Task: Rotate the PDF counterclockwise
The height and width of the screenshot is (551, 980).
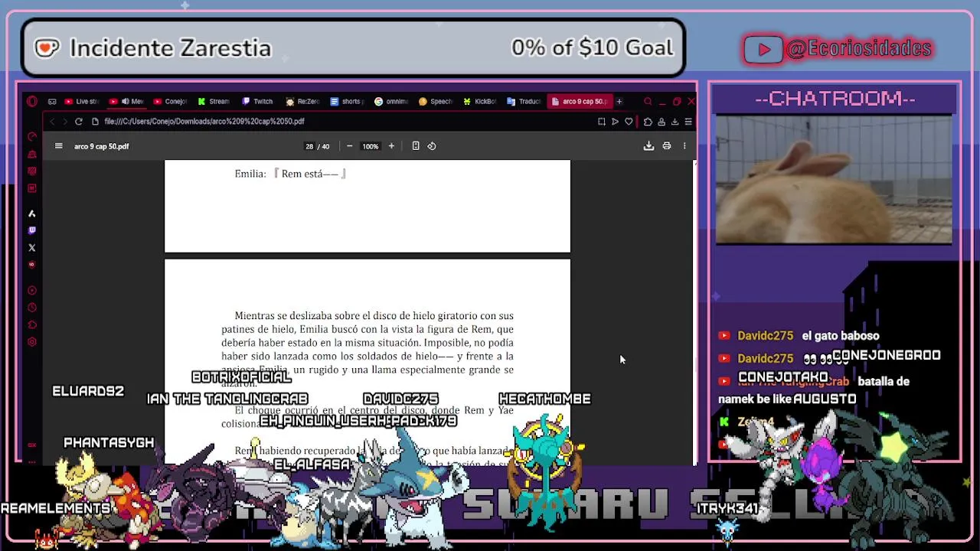Action: coord(432,146)
